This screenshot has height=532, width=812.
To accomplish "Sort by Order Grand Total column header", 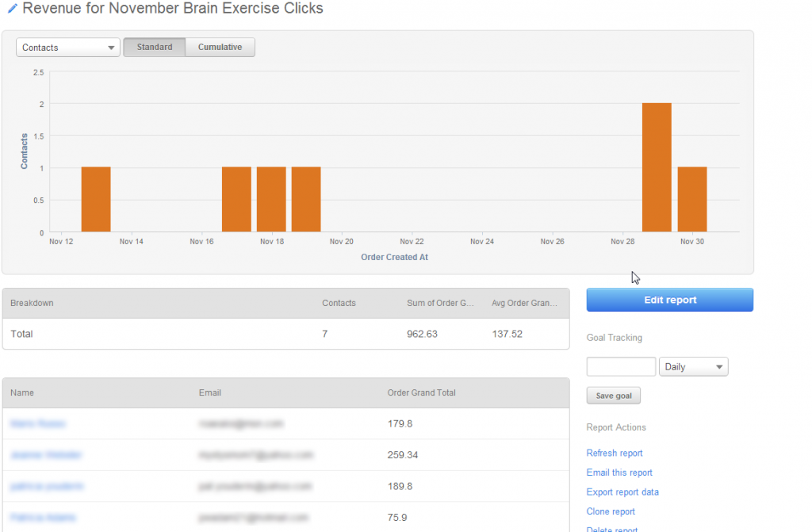I will 421,393.
